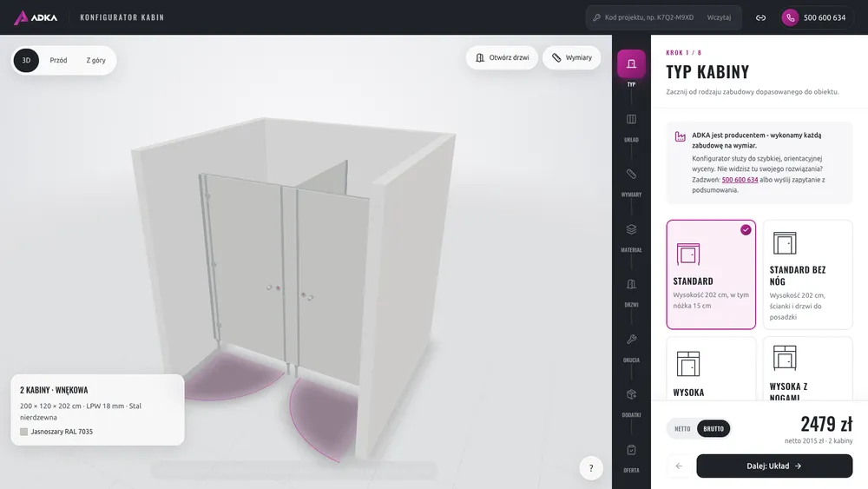Focus the Kod projektu input field
The image size is (868, 489).
648,17
